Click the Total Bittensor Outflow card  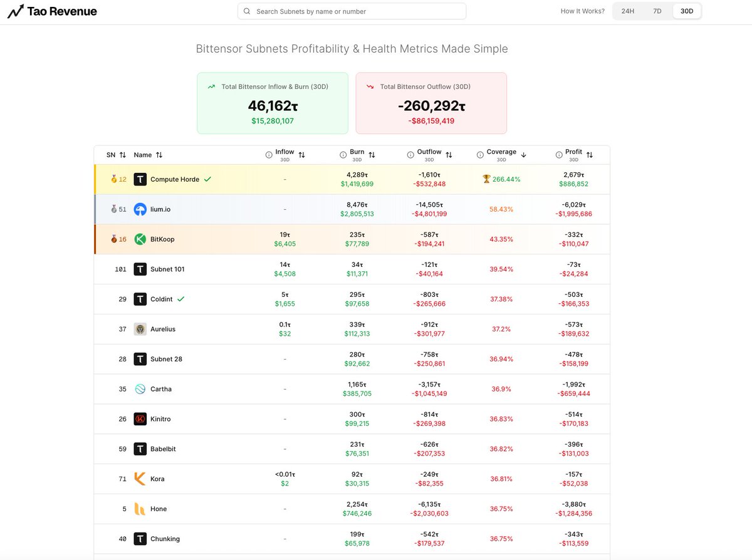point(431,103)
